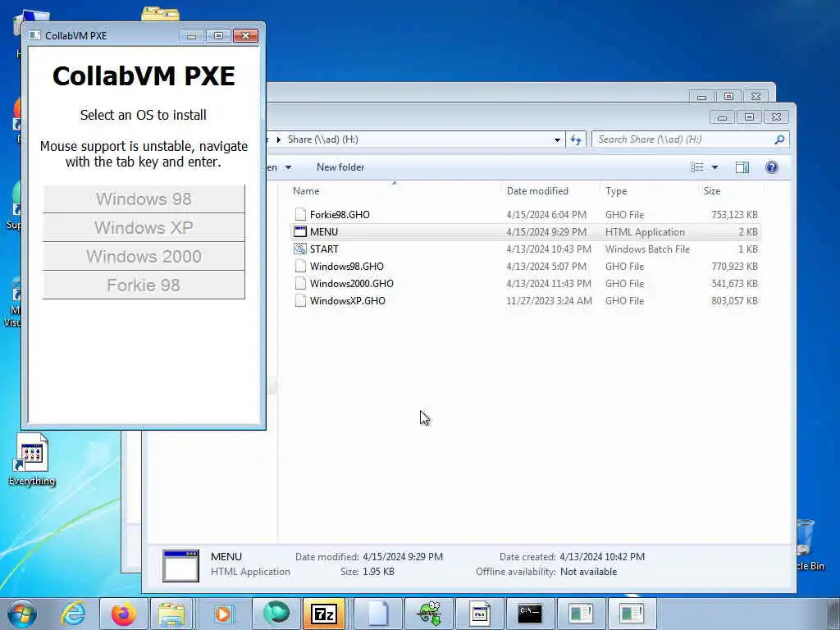This screenshot has width=840, height=630.
Task: Toggle the Explorer preview pane icon
Action: 742,167
